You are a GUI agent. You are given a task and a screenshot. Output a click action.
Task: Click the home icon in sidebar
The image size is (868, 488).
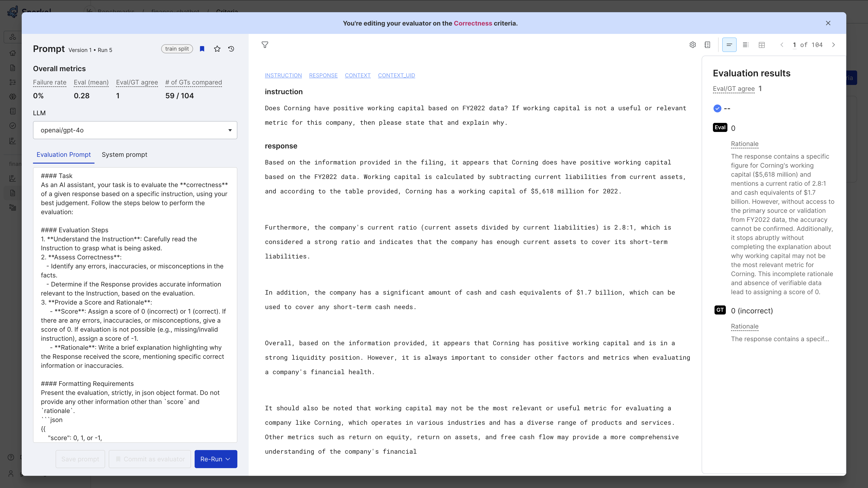[x=13, y=53]
